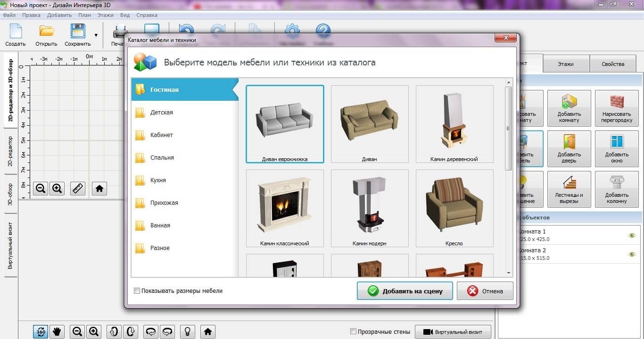Open Лестницы и вырезы tool

point(569,189)
